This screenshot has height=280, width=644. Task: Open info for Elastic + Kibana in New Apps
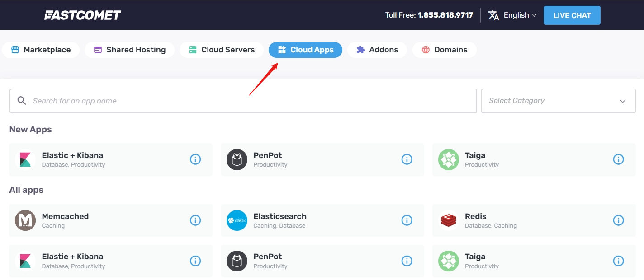click(x=195, y=159)
